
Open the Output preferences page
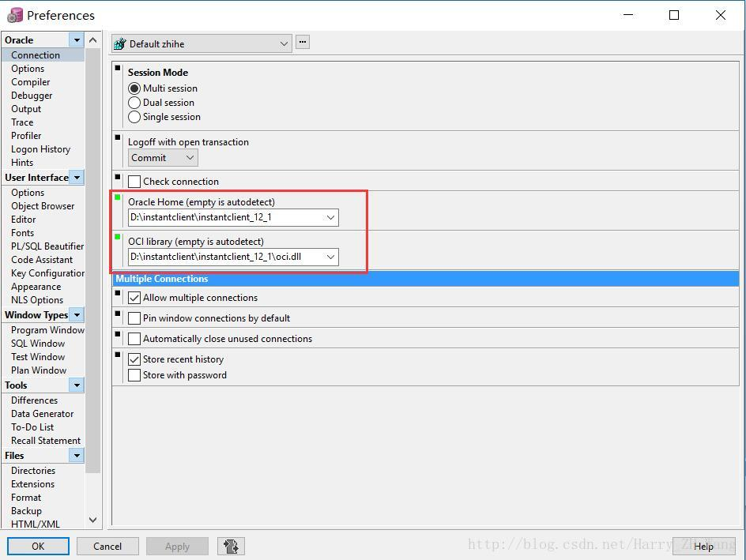(26, 109)
